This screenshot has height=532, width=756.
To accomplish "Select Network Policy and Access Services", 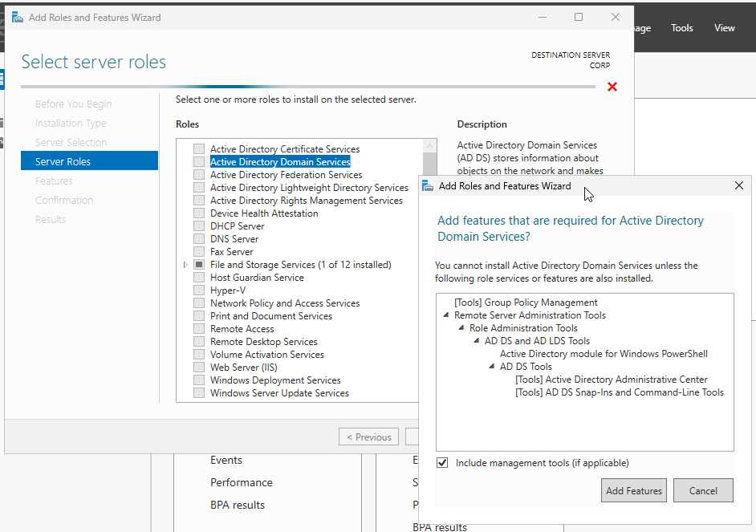I will point(285,303).
